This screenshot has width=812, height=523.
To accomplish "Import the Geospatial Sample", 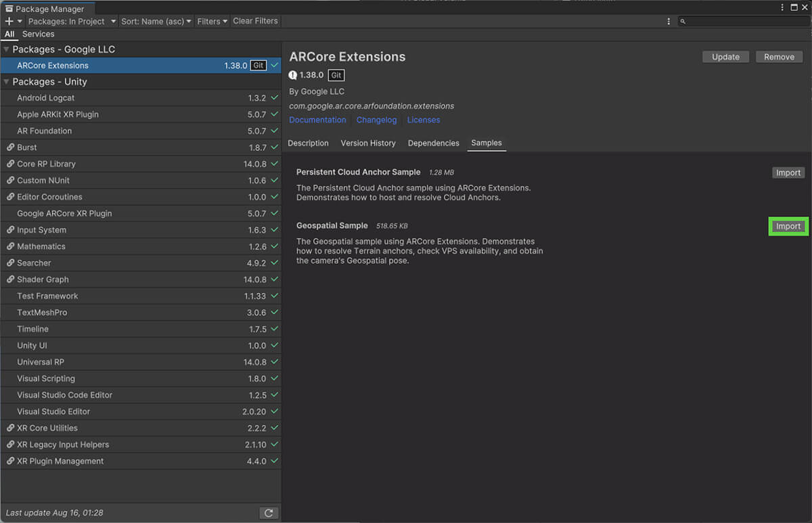I will click(x=788, y=226).
